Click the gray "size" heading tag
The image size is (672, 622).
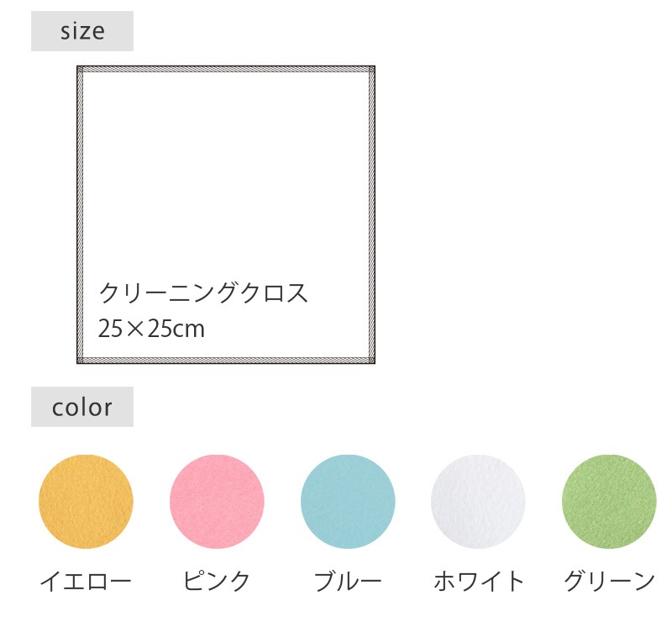click(82, 31)
